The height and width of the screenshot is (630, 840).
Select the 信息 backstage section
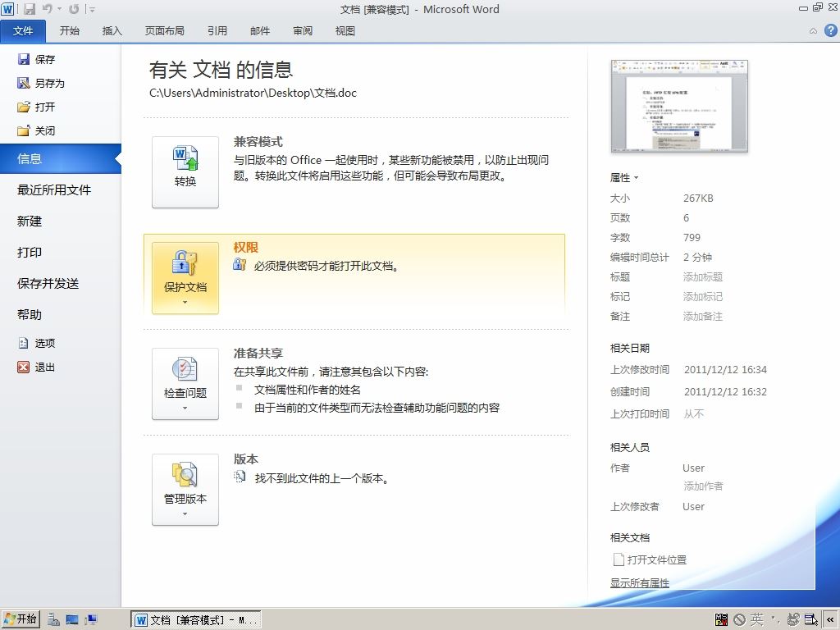pyautogui.click(x=61, y=158)
